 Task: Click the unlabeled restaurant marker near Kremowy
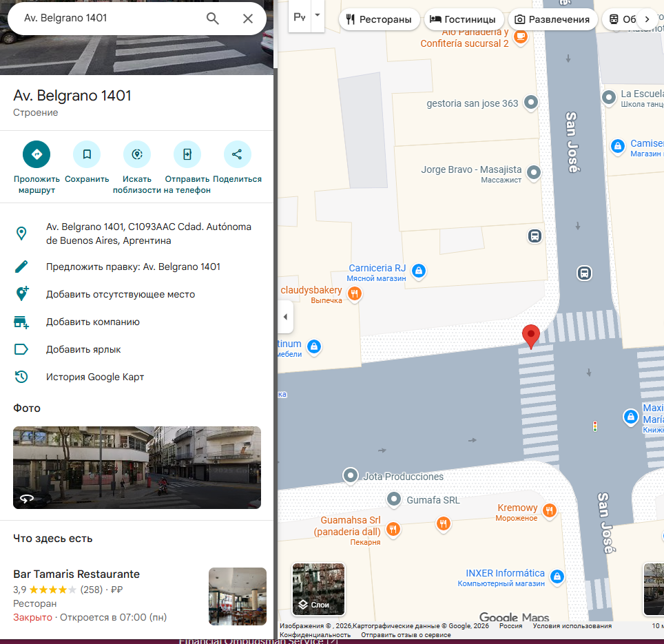[x=444, y=523]
